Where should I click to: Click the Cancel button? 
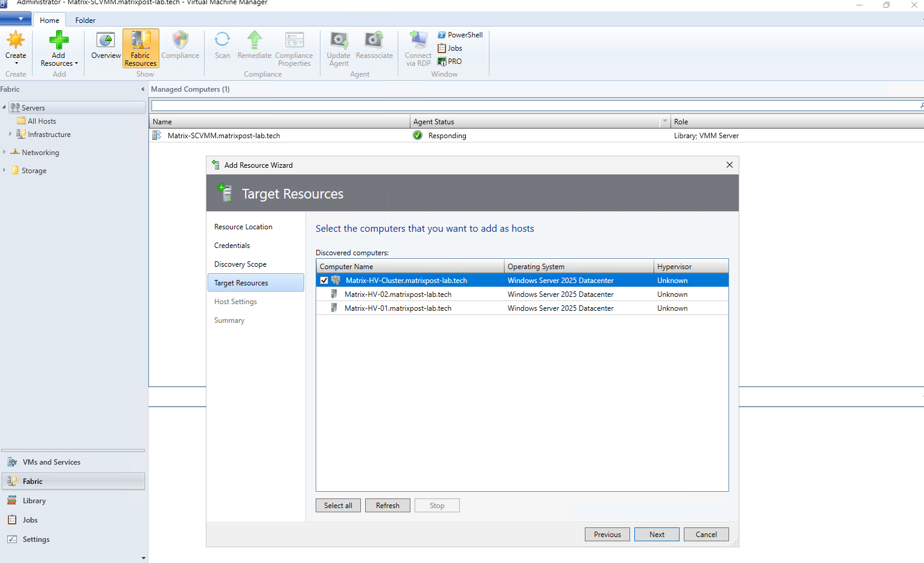pyautogui.click(x=706, y=535)
